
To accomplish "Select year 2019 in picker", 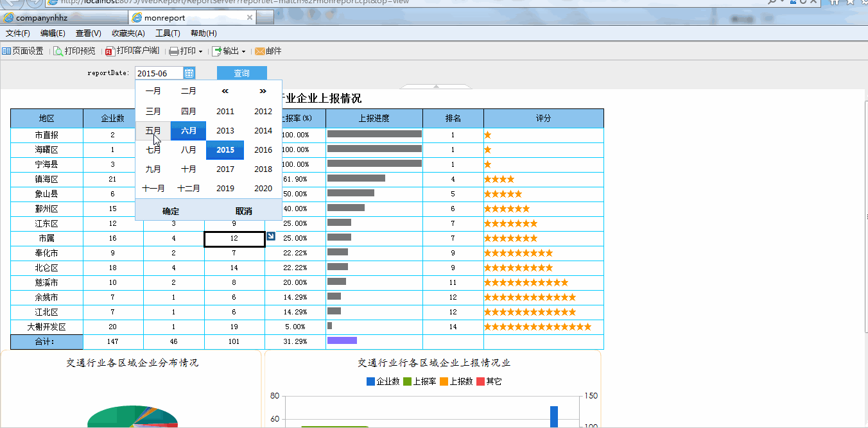I will [x=225, y=189].
